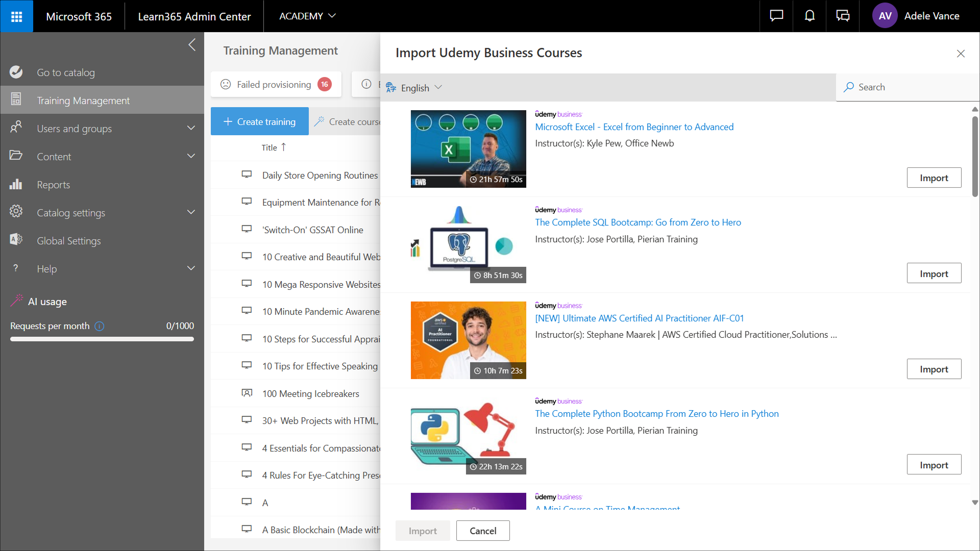The width and height of the screenshot is (980, 551).
Task: Click the AI usage magic wand icon
Action: point(16,301)
